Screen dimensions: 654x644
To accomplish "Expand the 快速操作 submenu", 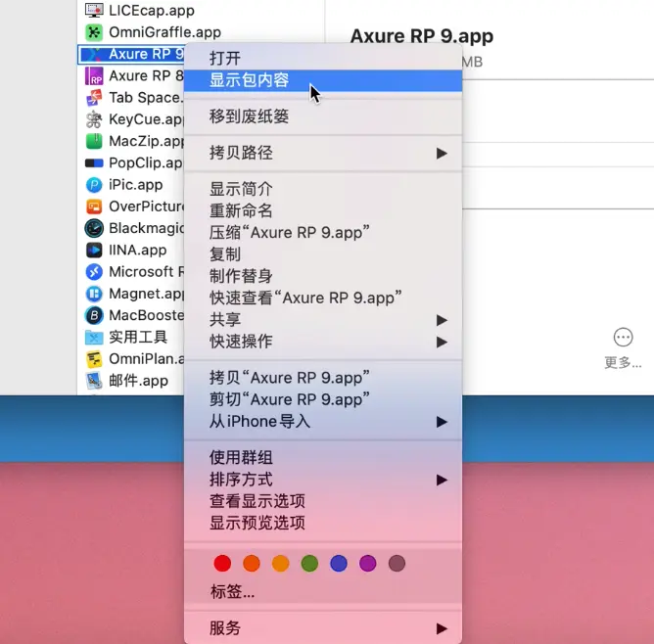I will pyautogui.click(x=323, y=342).
